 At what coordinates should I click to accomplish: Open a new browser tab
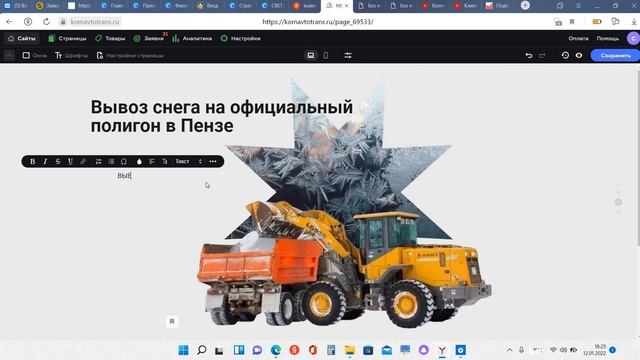[525, 6]
